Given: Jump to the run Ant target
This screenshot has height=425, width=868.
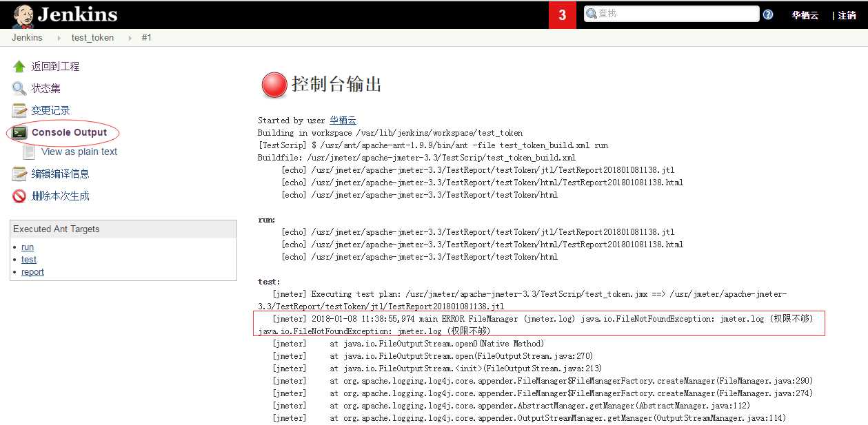Looking at the screenshot, I should click(x=28, y=247).
